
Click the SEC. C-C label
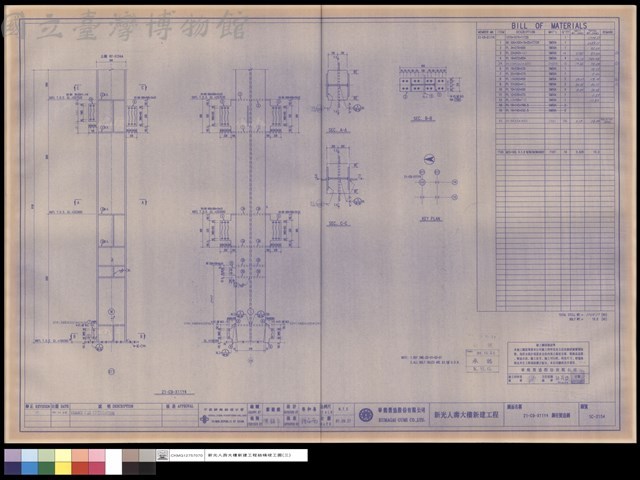coord(338,224)
